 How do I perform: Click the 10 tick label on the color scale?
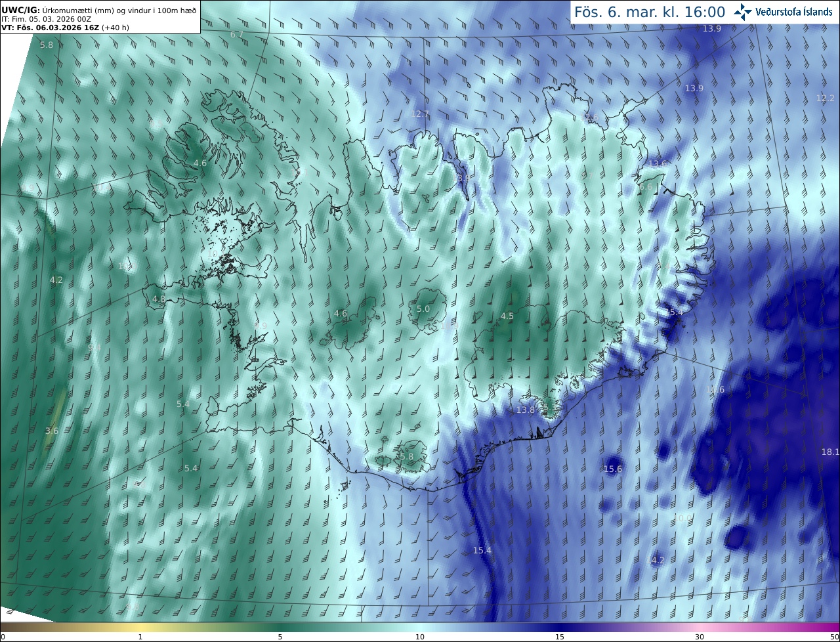tap(420, 637)
